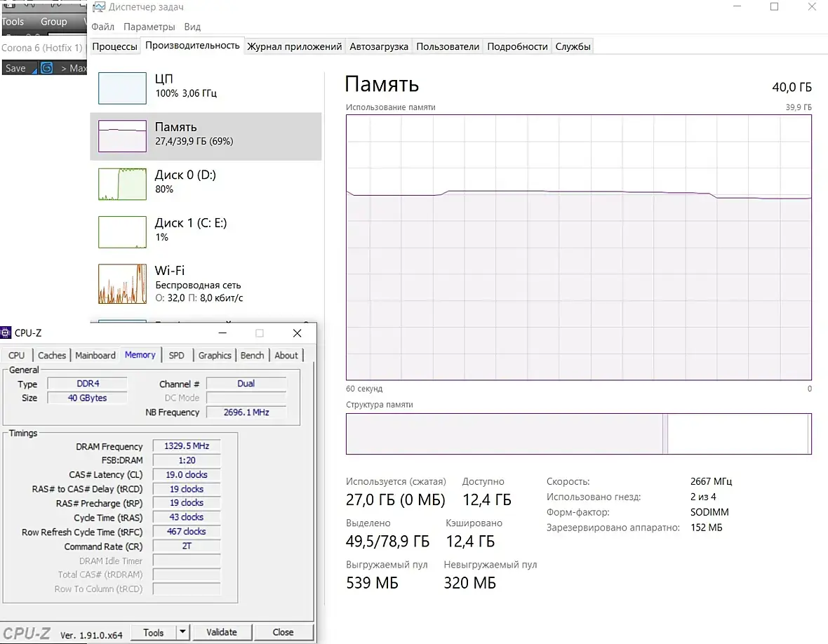Image resolution: width=828 pixels, height=644 pixels.
Task: Open the Пользователи tab
Action: coord(448,46)
